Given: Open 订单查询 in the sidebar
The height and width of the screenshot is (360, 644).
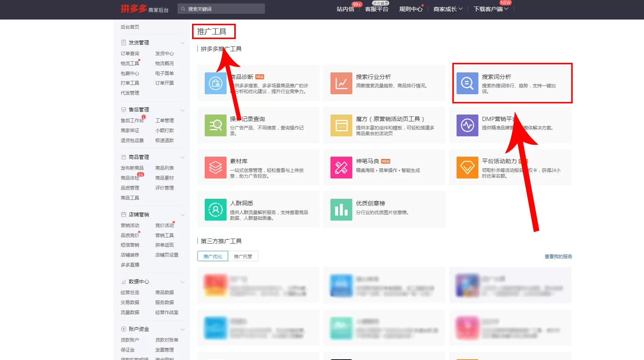Looking at the screenshot, I should click(x=130, y=54).
